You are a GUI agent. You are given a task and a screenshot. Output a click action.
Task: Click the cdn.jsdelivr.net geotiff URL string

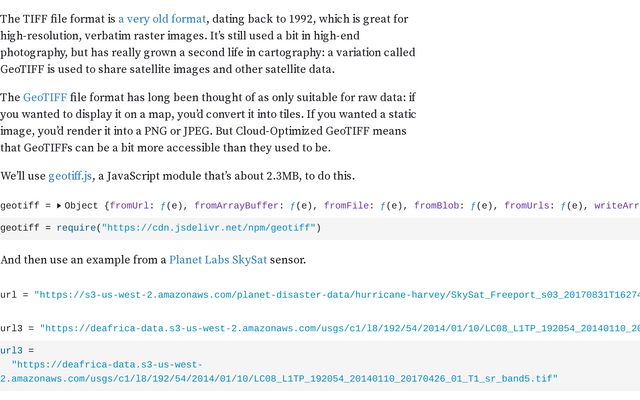pyautogui.click(x=209, y=228)
